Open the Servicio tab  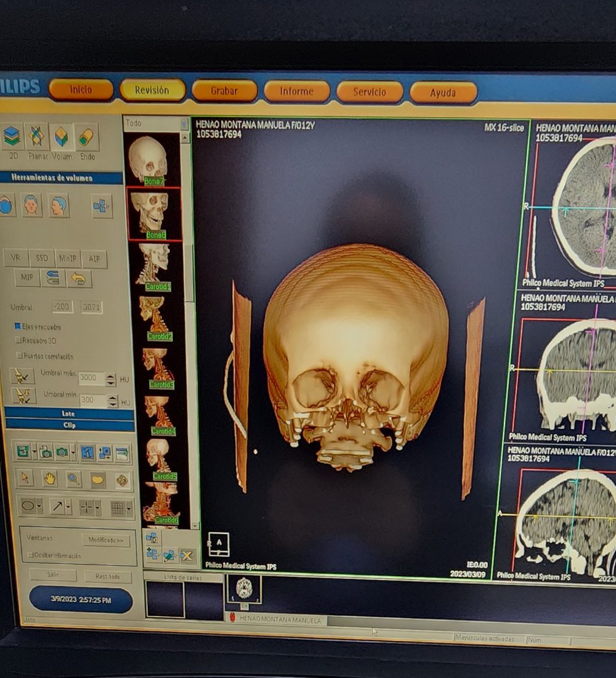click(x=370, y=92)
